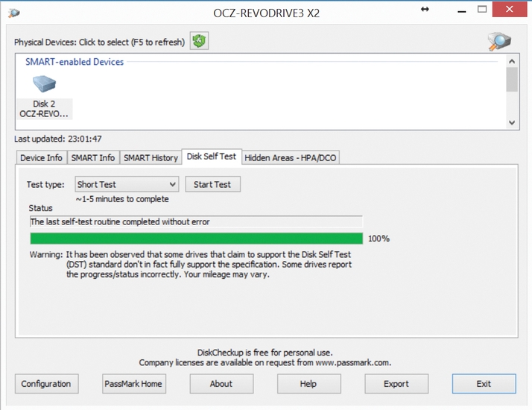Open the SMART Info tab

(93, 158)
